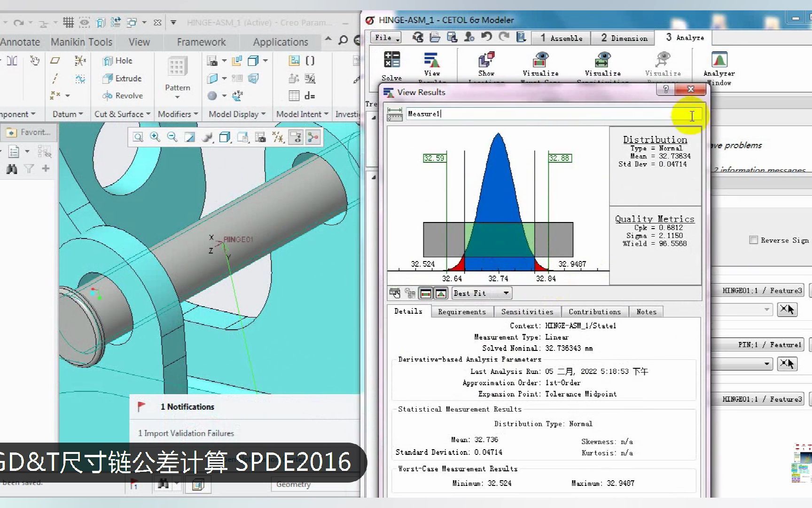Click the 1 Assemble step button

pyautogui.click(x=561, y=38)
